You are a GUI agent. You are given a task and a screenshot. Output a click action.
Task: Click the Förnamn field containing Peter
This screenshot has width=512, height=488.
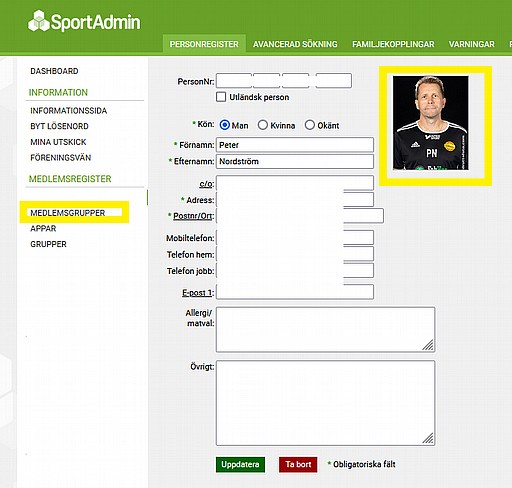click(295, 145)
